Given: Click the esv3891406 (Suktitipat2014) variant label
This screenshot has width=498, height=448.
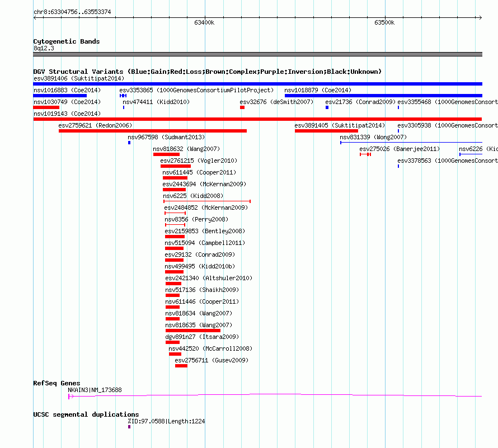Looking at the screenshot, I should pyautogui.click(x=79, y=78).
